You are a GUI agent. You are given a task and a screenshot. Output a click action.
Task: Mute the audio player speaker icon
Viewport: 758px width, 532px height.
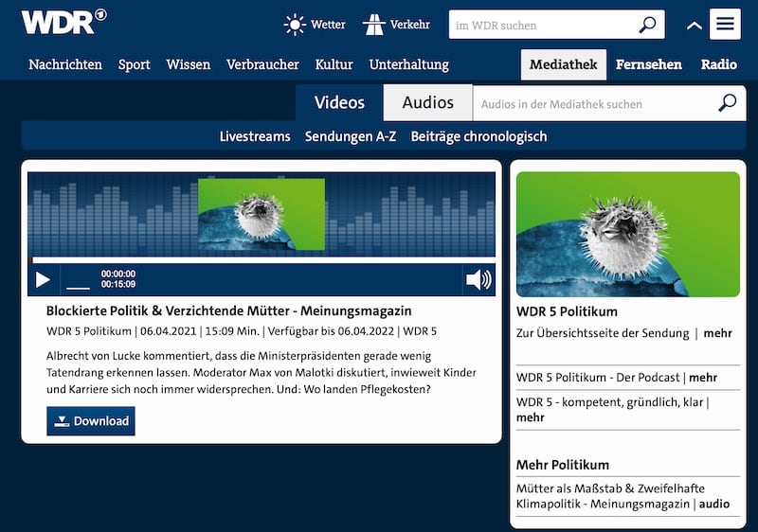(x=478, y=279)
